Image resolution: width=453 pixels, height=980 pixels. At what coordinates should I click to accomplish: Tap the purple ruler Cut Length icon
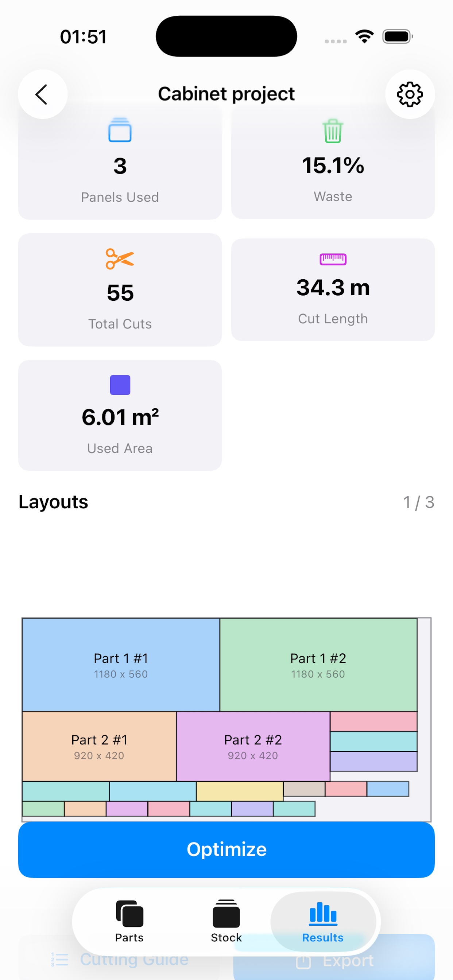(x=333, y=259)
